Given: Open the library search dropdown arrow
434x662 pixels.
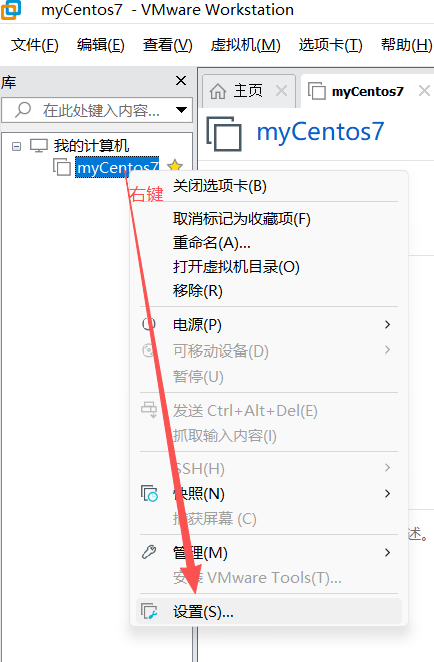Looking at the screenshot, I should point(182,110).
